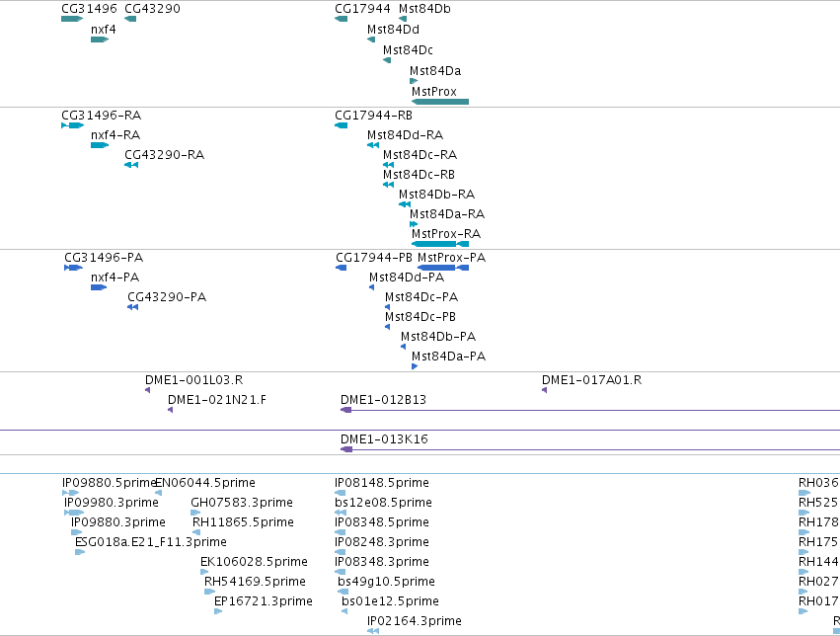Select the IP09880.5prime EST glyph
Screen dimensions: 840x636
pos(71,493)
